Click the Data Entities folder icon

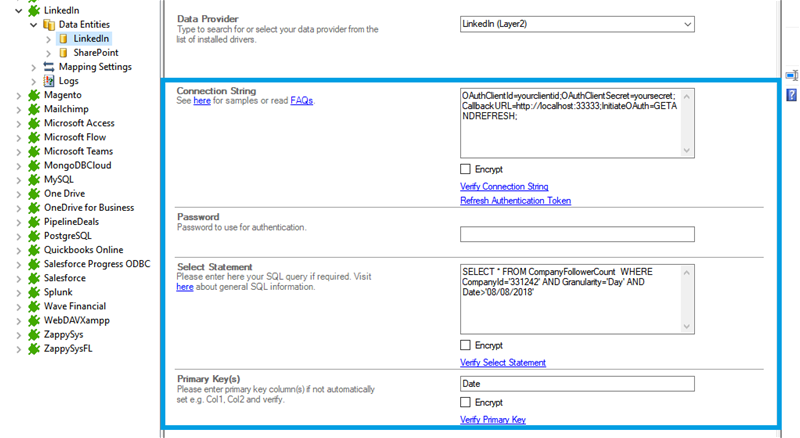[49, 25]
